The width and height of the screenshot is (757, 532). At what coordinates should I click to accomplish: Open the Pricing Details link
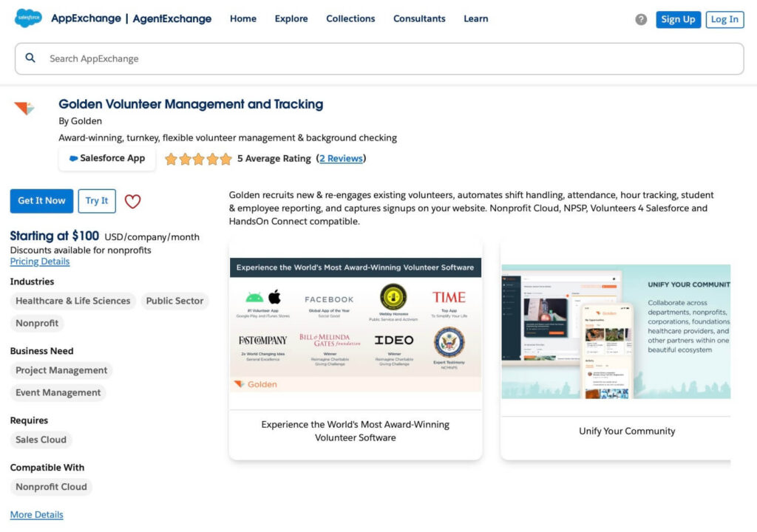40,261
